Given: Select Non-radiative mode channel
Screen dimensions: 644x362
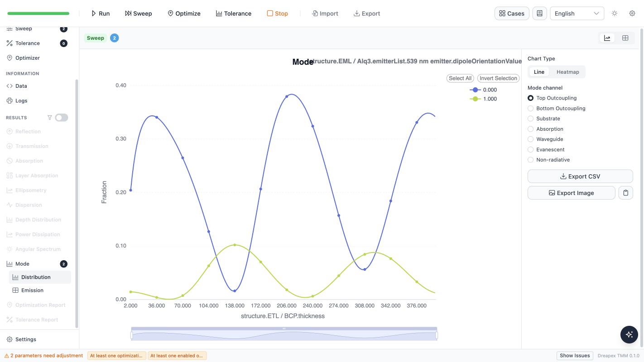Looking at the screenshot, I should click(x=549, y=160).
